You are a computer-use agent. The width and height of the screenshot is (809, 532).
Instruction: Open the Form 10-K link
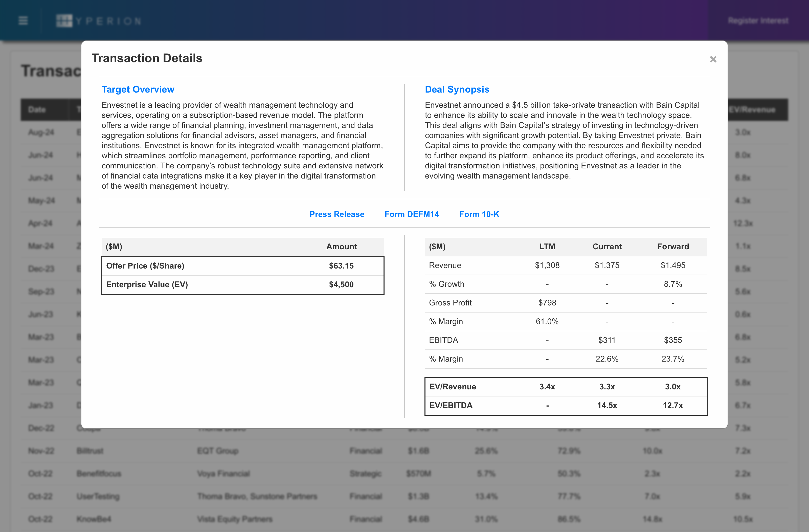click(479, 214)
